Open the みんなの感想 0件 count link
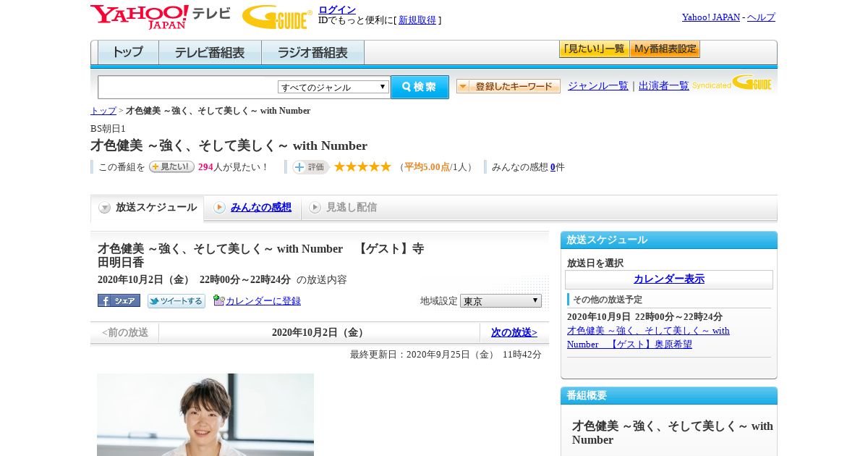Screen dimensions: 868x456 553,167
